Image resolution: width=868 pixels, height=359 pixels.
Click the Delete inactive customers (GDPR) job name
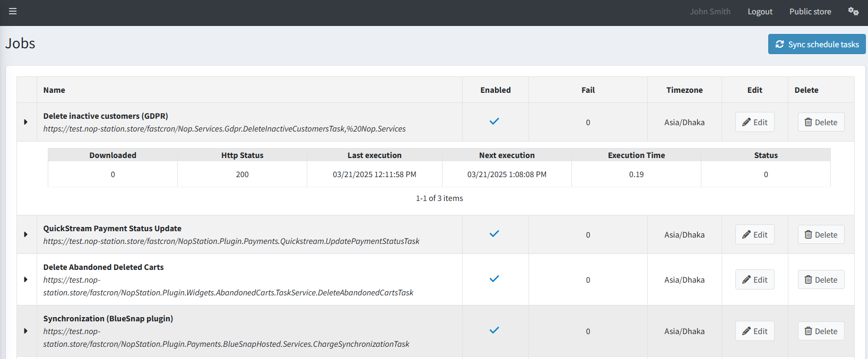click(106, 116)
